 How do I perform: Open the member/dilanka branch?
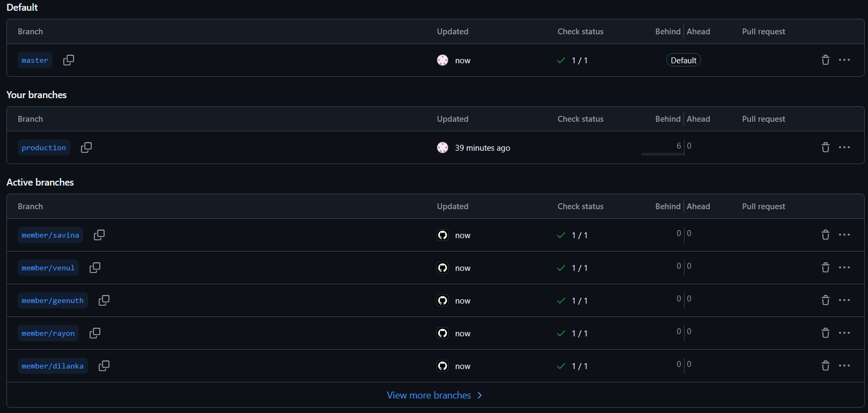[53, 366]
